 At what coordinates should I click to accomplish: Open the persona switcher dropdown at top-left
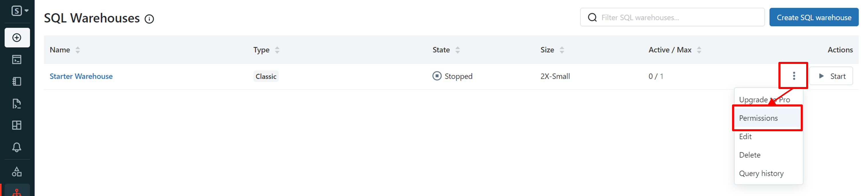coord(19,11)
